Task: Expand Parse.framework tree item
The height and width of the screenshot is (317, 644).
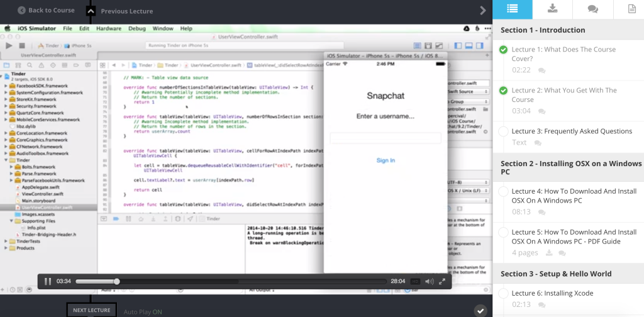Action: [x=11, y=174]
